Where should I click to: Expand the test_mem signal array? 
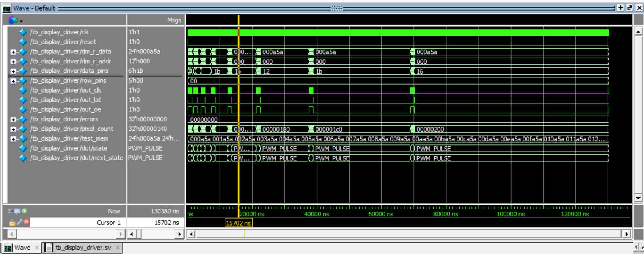13,139
